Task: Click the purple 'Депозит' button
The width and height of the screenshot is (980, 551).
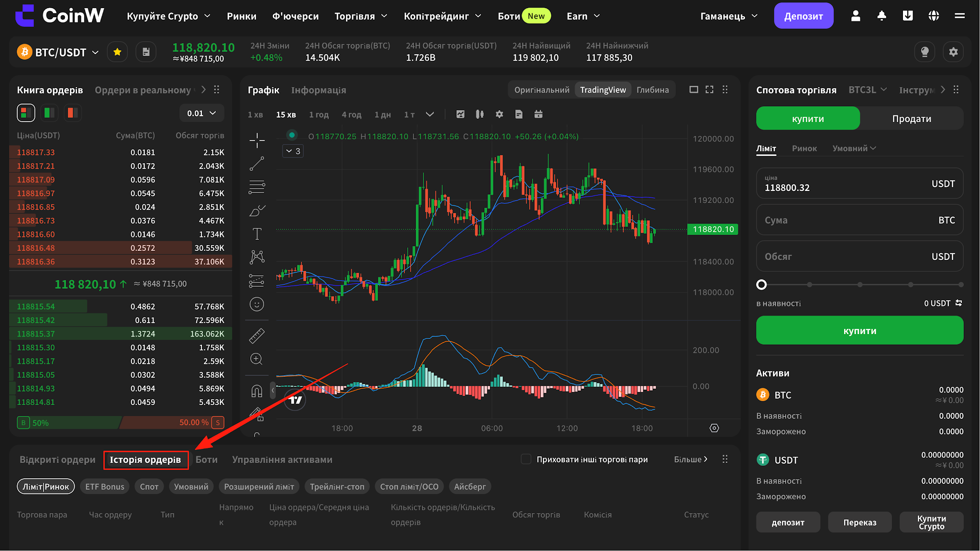Action: tap(803, 16)
